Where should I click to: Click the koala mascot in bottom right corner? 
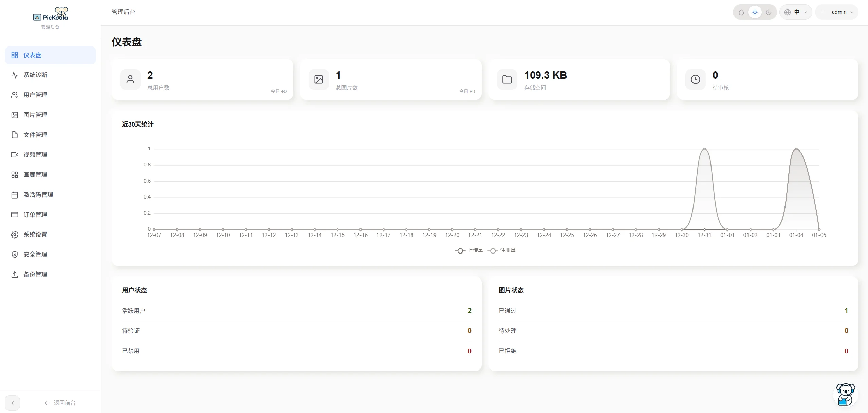pos(845,394)
